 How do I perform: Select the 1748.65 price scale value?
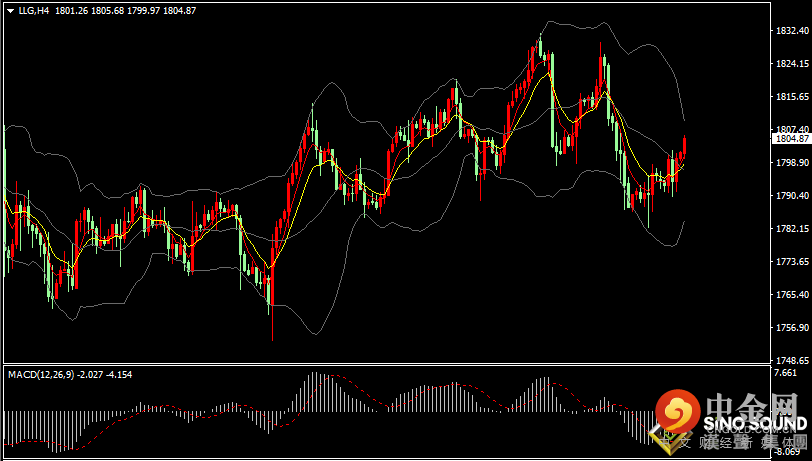pos(792,361)
